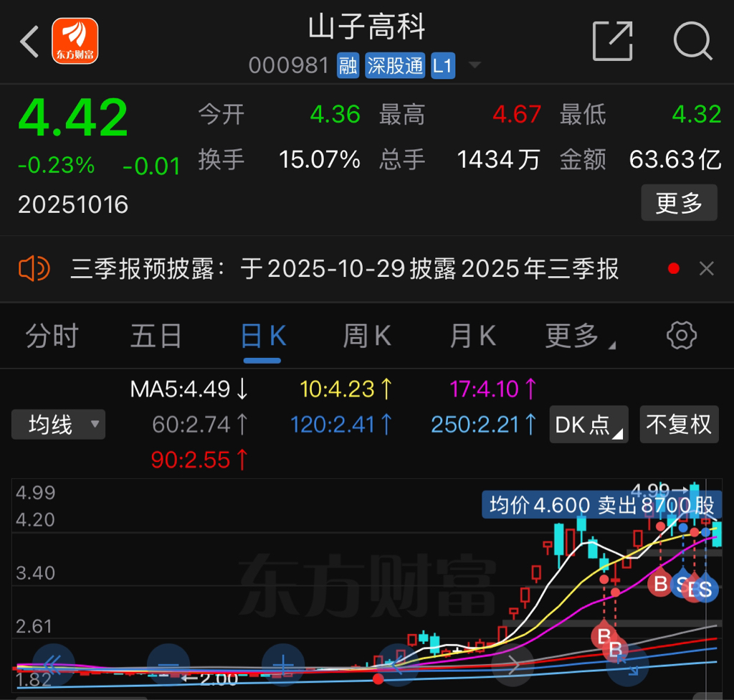Image resolution: width=734 pixels, height=700 pixels.
Task: Expand the dropdown triangle beside L1
Action: pos(475,65)
